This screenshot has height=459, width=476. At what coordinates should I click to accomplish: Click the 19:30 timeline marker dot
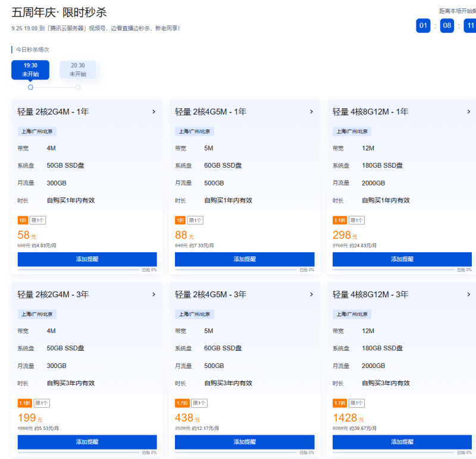(x=30, y=87)
